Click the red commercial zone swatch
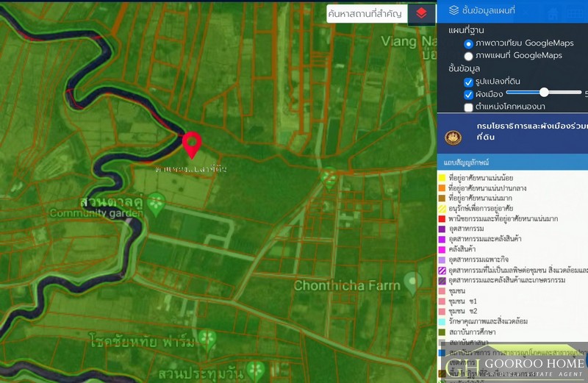 (x=441, y=218)
